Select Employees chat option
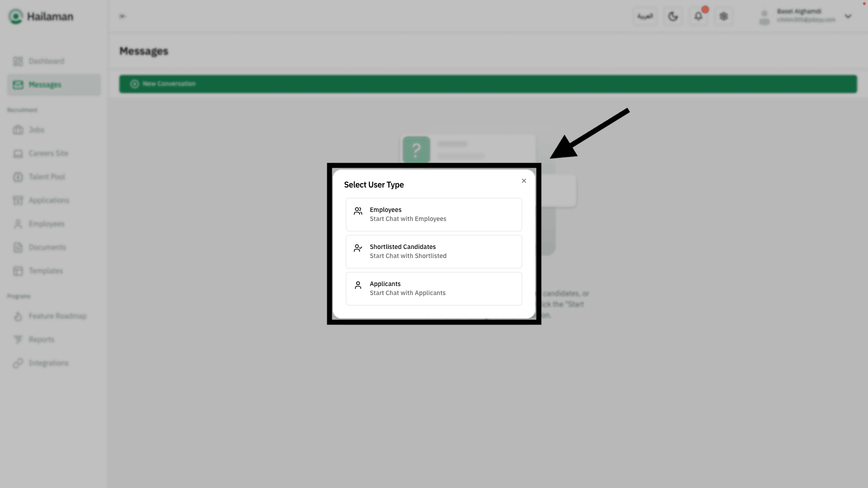 click(x=434, y=214)
